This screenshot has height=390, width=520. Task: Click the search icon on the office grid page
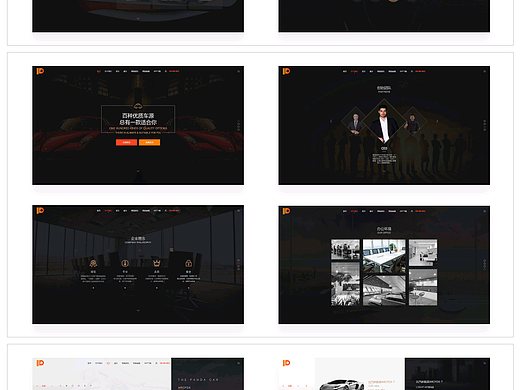click(x=485, y=211)
